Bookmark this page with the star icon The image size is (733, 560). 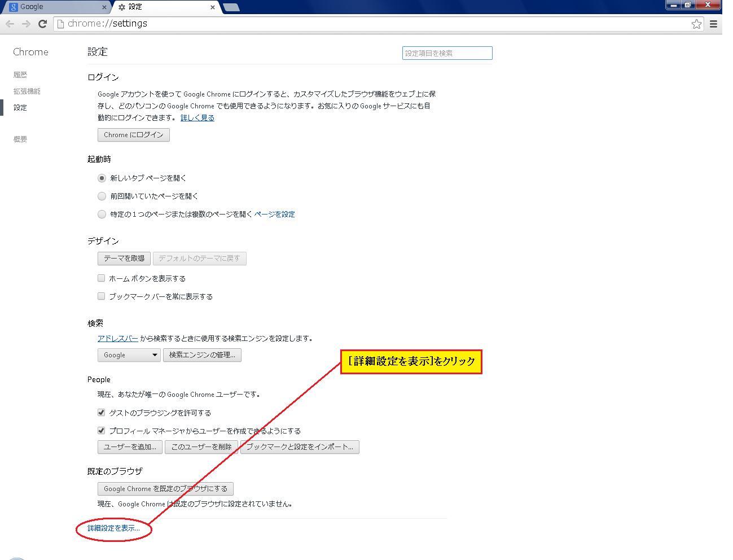[696, 24]
